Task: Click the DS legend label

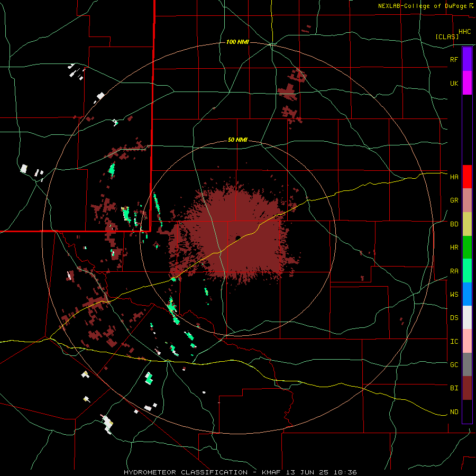Action: [454, 318]
